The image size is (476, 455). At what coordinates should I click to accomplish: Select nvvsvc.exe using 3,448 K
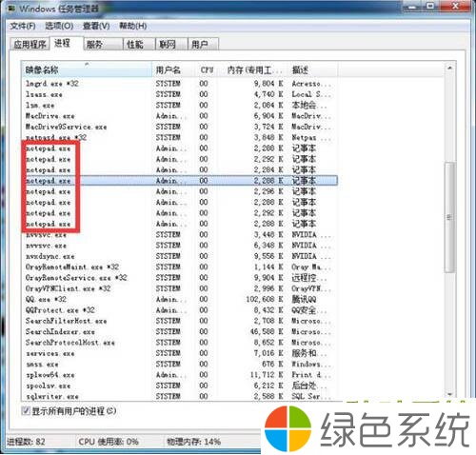[179, 234]
